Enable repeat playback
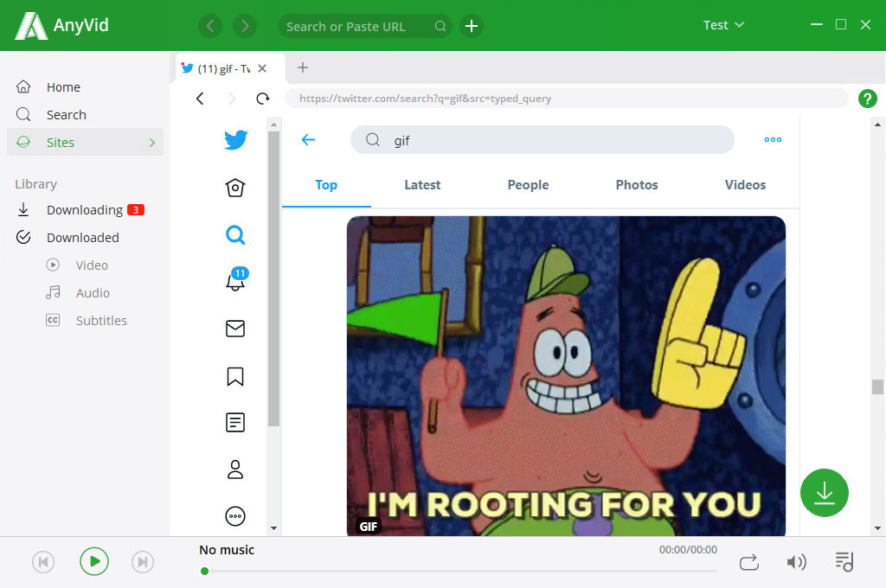 749,561
